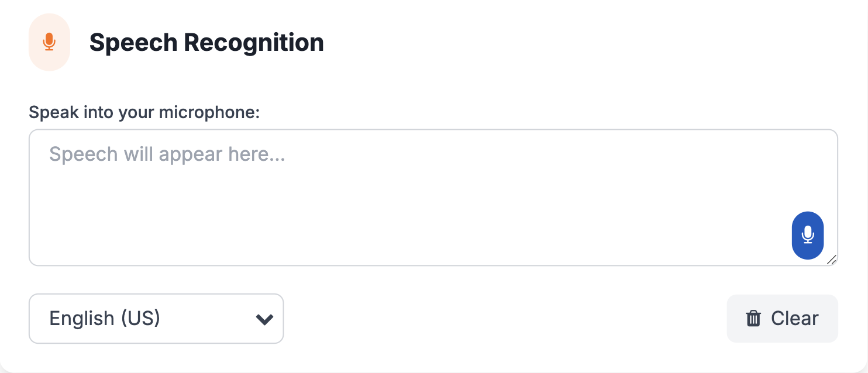Image resolution: width=868 pixels, height=373 pixels.
Task: Click the textarea resize handle in the corner
Action: [832, 260]
